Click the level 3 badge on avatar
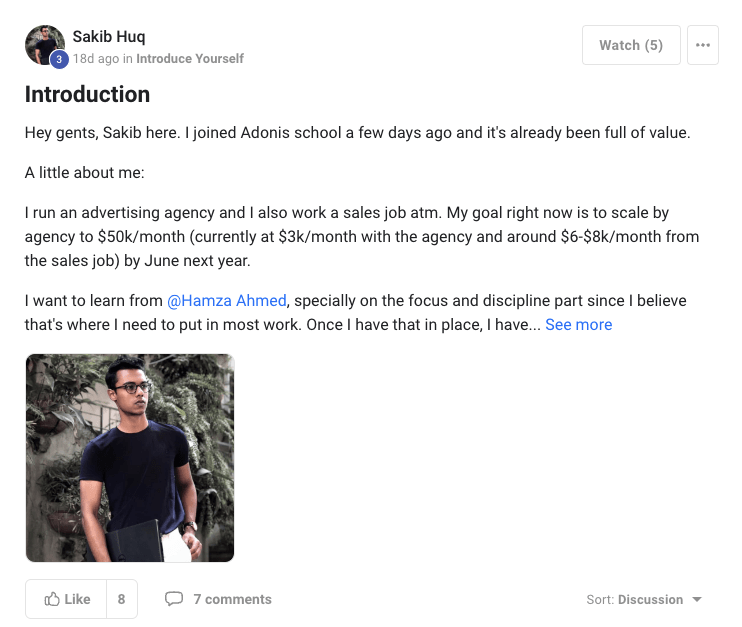Image resolution: width=742 pixels, height=627 pixels. click(x=59, y=60)
